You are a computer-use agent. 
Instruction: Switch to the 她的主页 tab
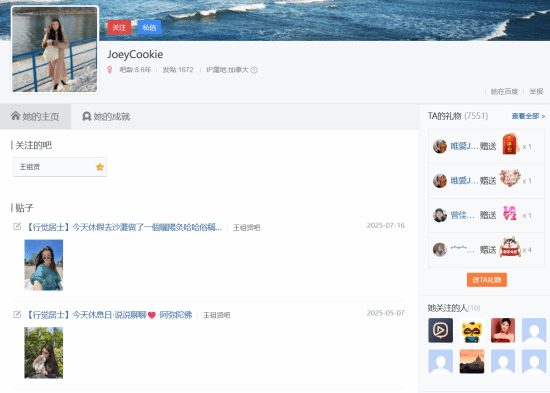click(x=35, y=116)
